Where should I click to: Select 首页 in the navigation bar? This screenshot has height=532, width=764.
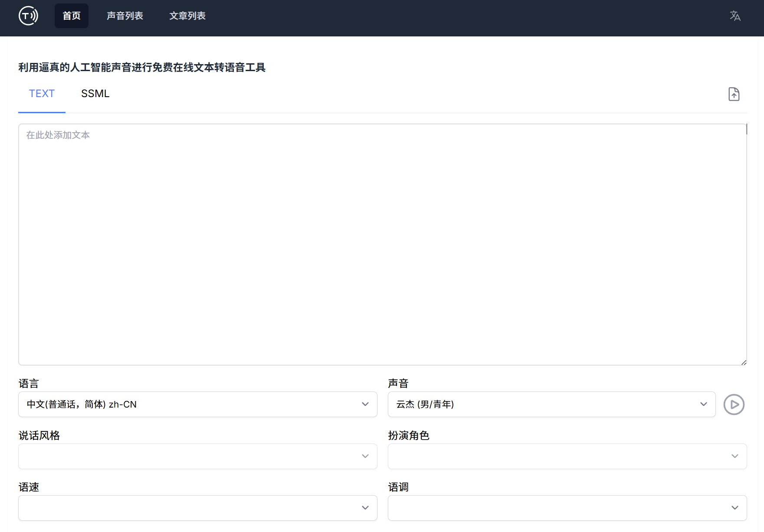pyautogui.click(x=71, y=16)
